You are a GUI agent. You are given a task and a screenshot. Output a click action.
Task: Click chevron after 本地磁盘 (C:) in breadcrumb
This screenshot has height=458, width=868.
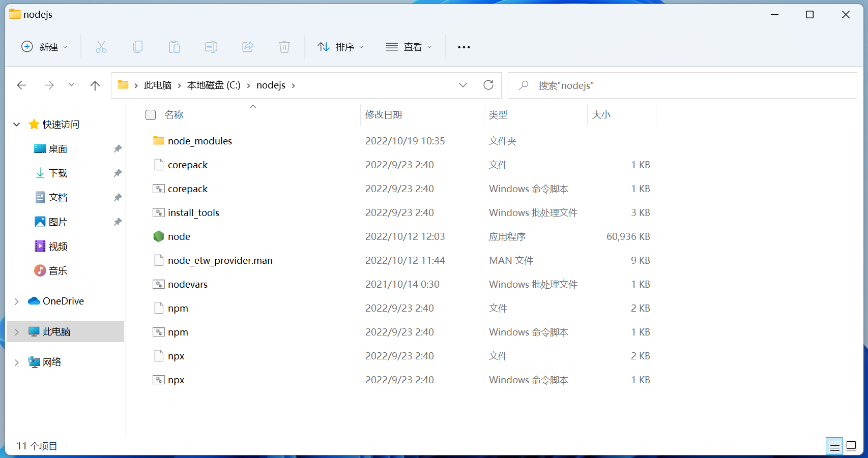tap(248, 85)
